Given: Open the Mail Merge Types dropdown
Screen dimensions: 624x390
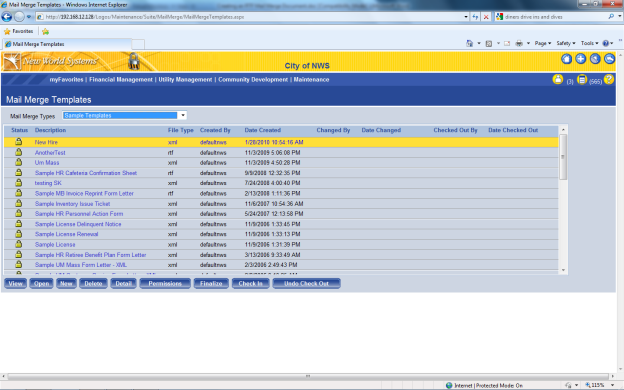Looking at the screenshot, I should tap(124, 115).
